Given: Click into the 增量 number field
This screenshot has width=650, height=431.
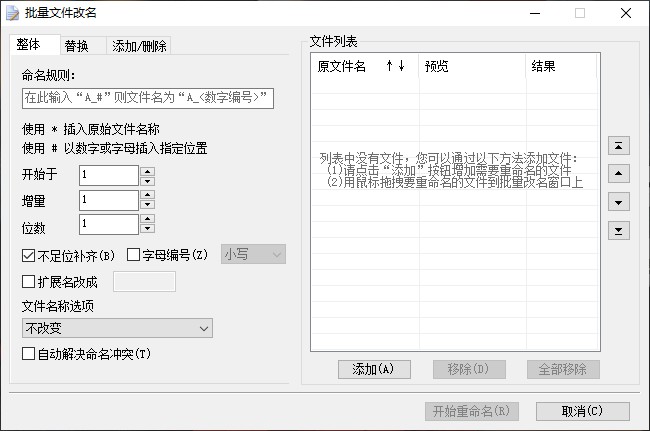Looking at the screenshot, I should click(x=109, y=200).
